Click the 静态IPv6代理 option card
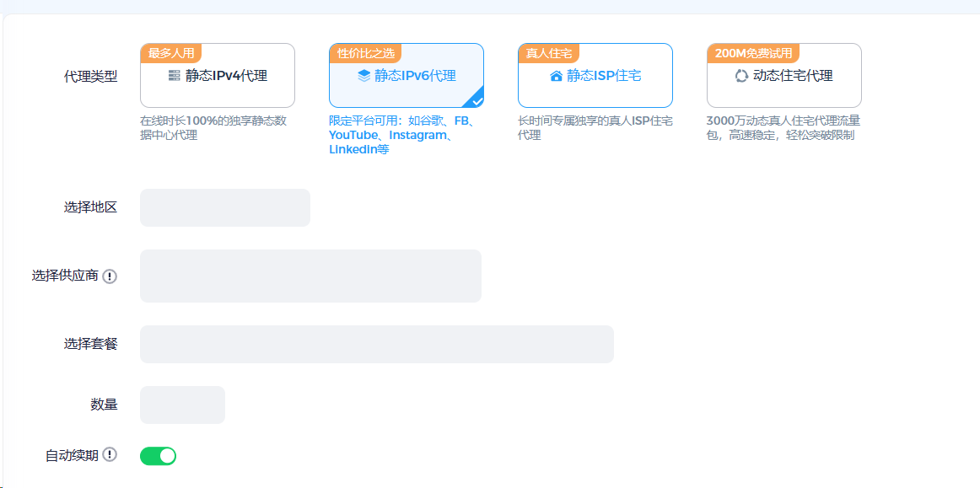This screenshot has height=488, width=980. [x=407, y=76]
